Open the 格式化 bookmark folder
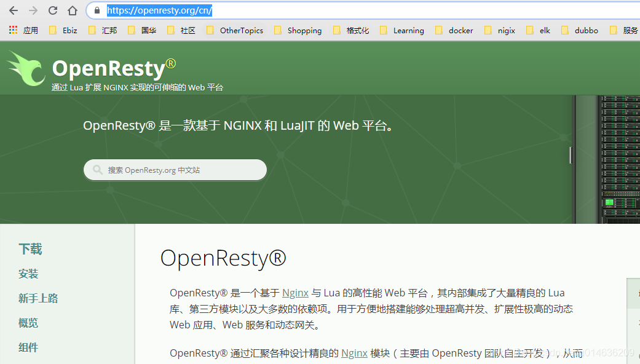The height and width of the screenshot is (364, 640). tap(351, 30)
